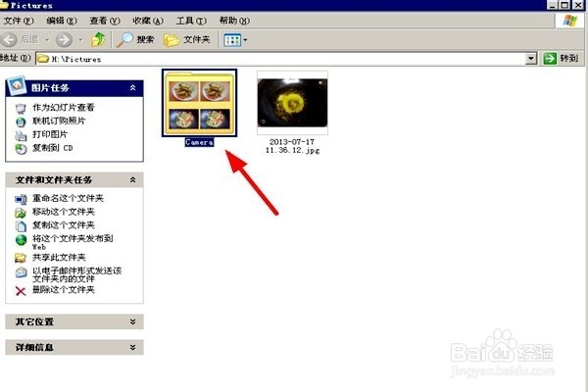Open the 收藏 (Favorites) menu
The image size is (588, 392).
pos(148,21)
